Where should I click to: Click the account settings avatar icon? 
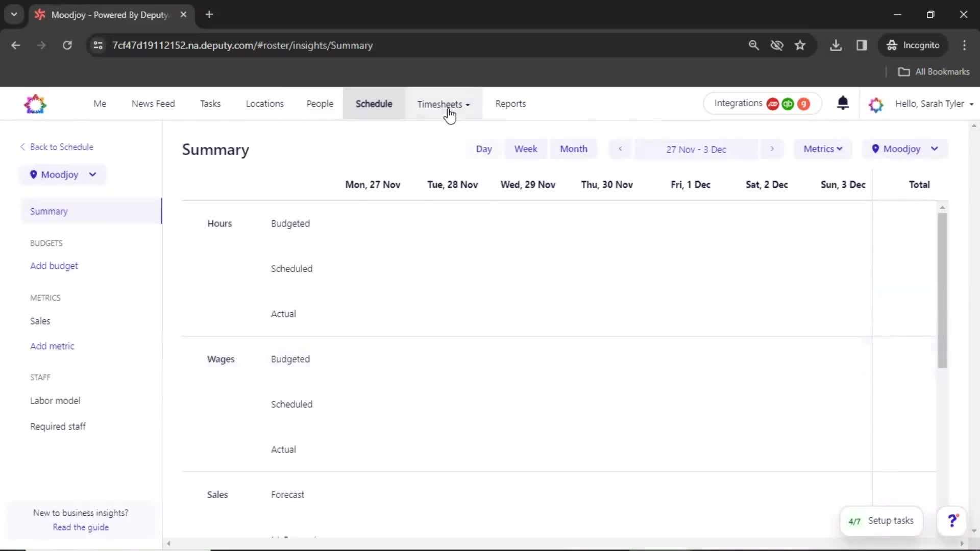876,104
